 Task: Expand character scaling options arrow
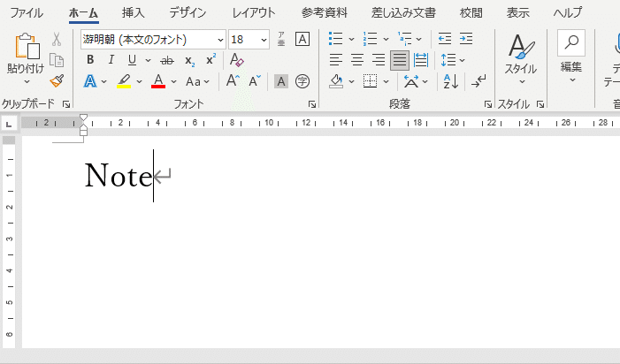425,81
